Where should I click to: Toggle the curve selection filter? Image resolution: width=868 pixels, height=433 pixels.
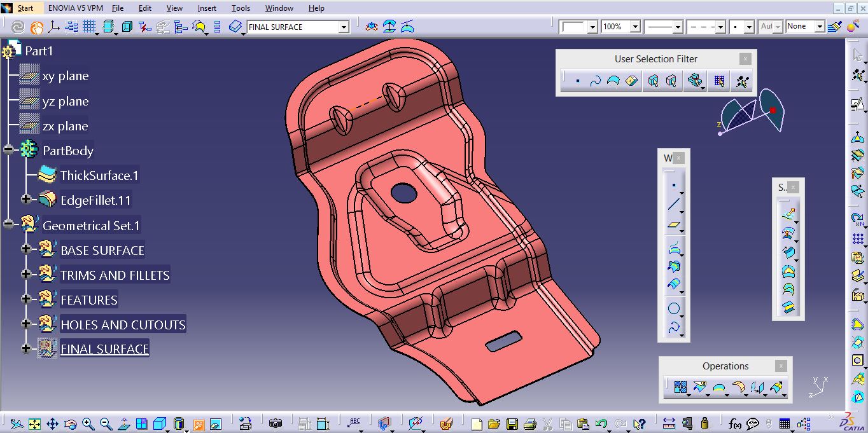click(x=596, y=81)
